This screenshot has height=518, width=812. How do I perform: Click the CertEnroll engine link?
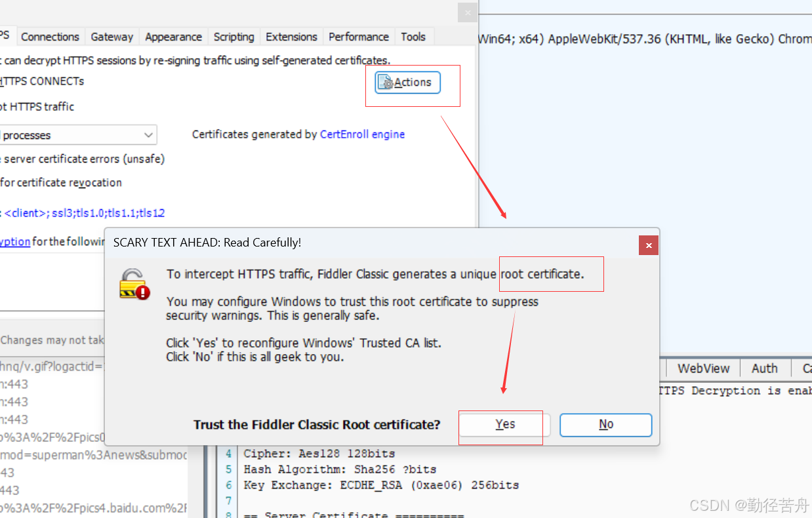click(x=362, y=134)
